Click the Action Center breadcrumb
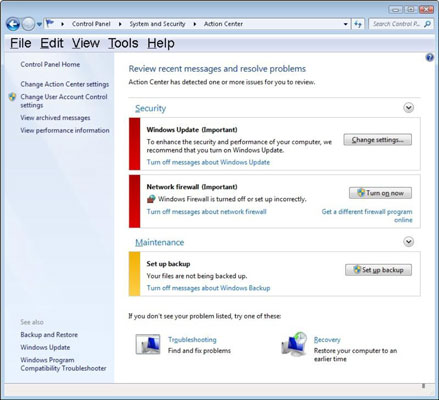Screen dimensions: 439x400 pos(223,24)
